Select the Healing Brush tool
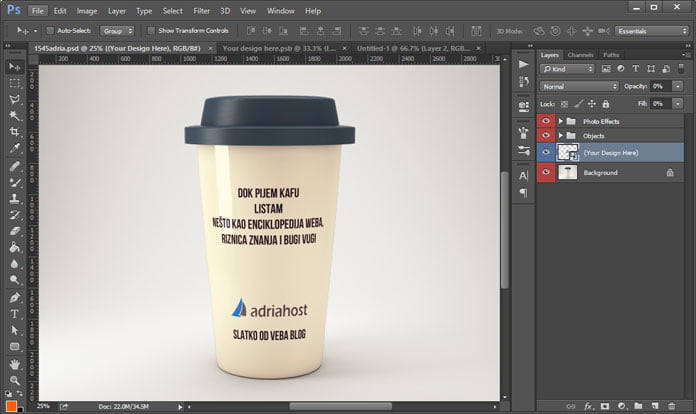This screenshot has height=414, width=696. point(15,166)
